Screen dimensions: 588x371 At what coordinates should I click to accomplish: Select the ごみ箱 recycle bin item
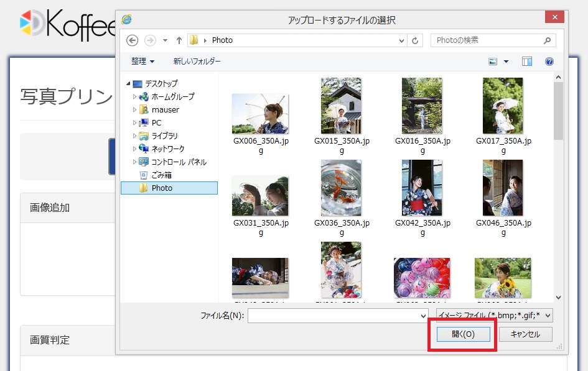coord(161,175)
